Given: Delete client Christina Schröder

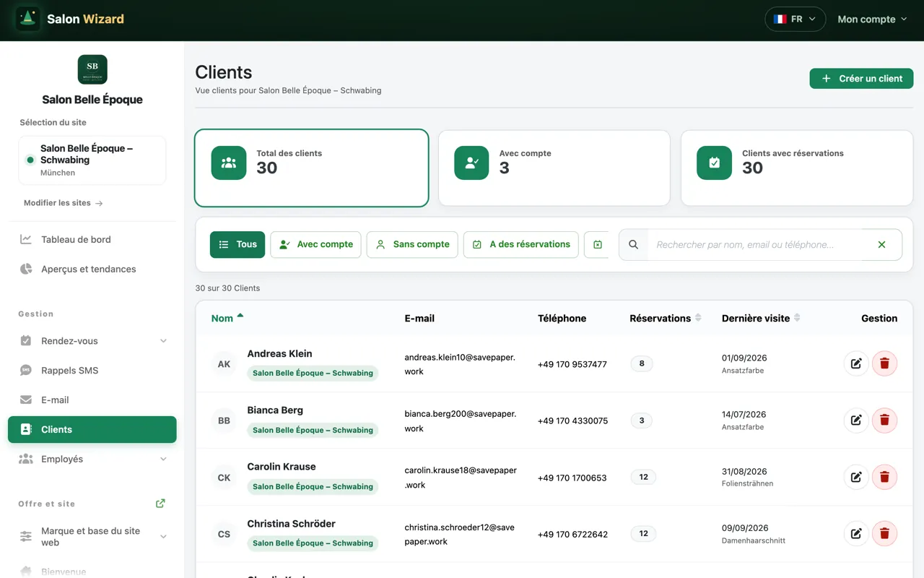Looking at the screenshot, I should (884, 533).
